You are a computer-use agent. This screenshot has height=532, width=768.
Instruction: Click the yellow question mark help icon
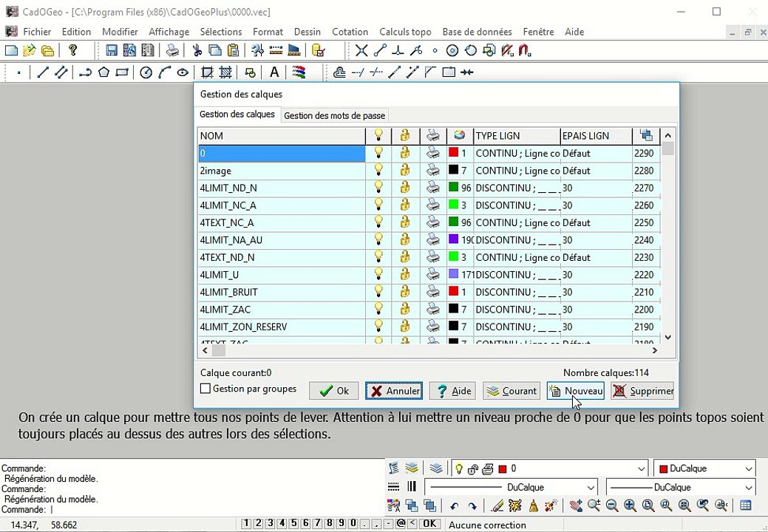coord(73,50)
